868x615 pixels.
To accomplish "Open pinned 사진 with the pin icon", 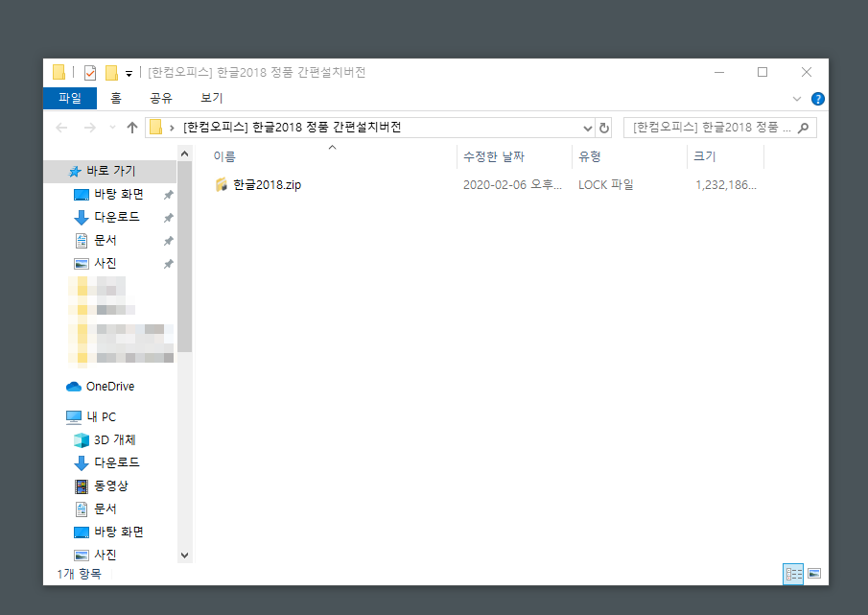I will (x=106, y=264).
